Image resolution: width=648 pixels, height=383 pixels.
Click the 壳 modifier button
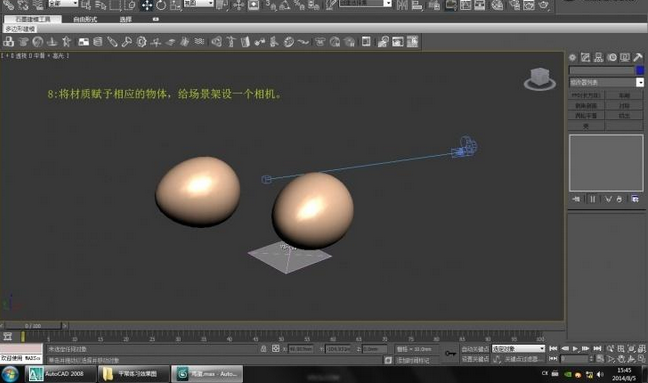click(x=586, y=126)
